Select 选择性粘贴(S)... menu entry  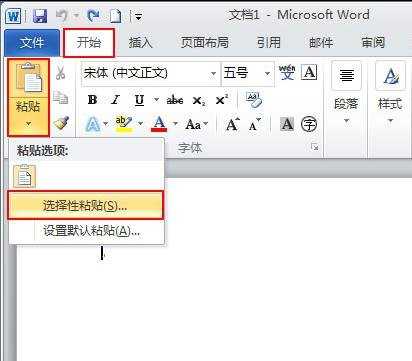click(86, 205)
